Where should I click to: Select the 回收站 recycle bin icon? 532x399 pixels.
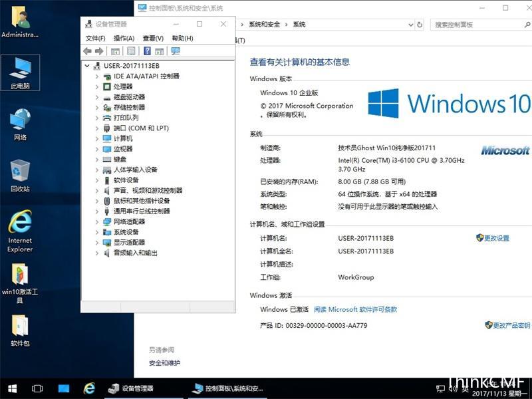coord(20,176)
